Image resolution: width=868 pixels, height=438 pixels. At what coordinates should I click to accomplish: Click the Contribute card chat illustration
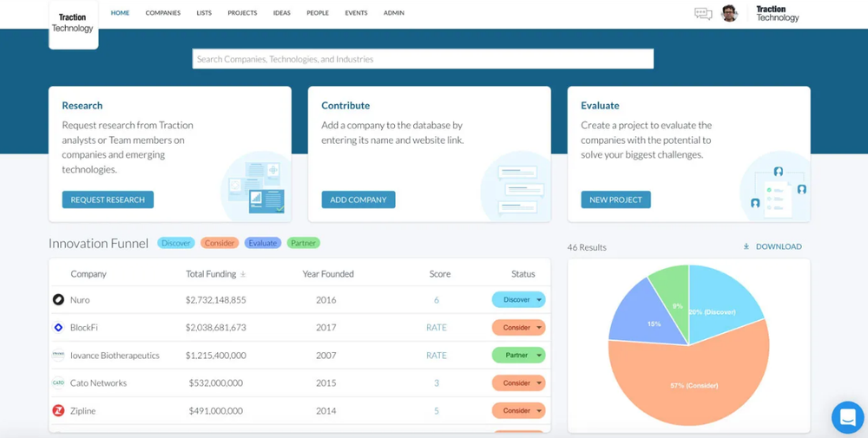point(516,186)
